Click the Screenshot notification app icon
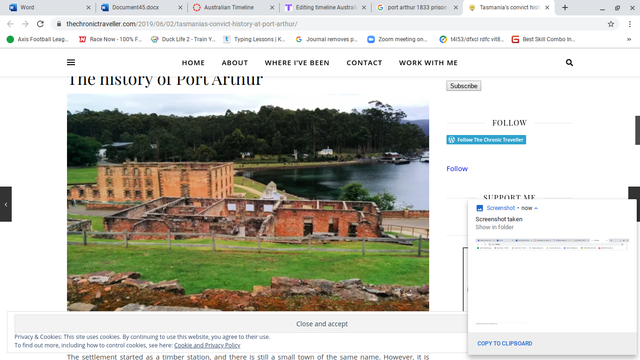Viewport: 640px width, 360px height. pos(480,208)
